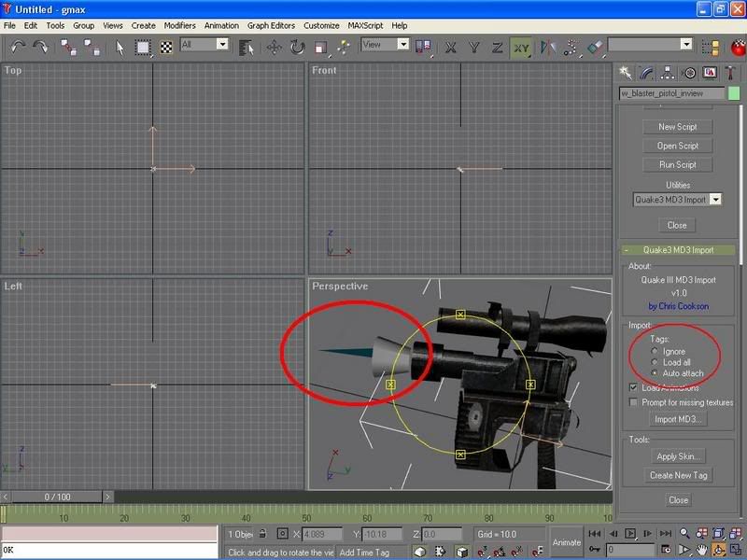Viewport: 747px width, 560px height.
Task: Open the Quake3 MD3 Import utilities dropdown
Action: click(x=715, y=200)
